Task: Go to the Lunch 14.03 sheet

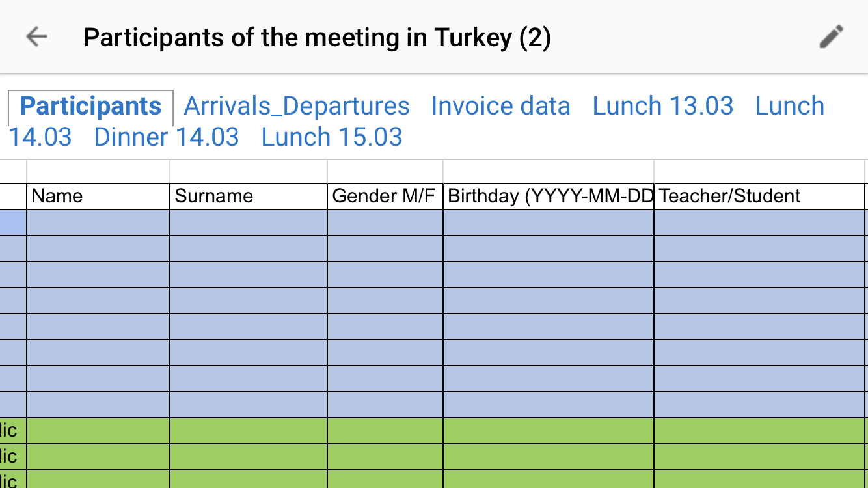Action: point(789,107)
